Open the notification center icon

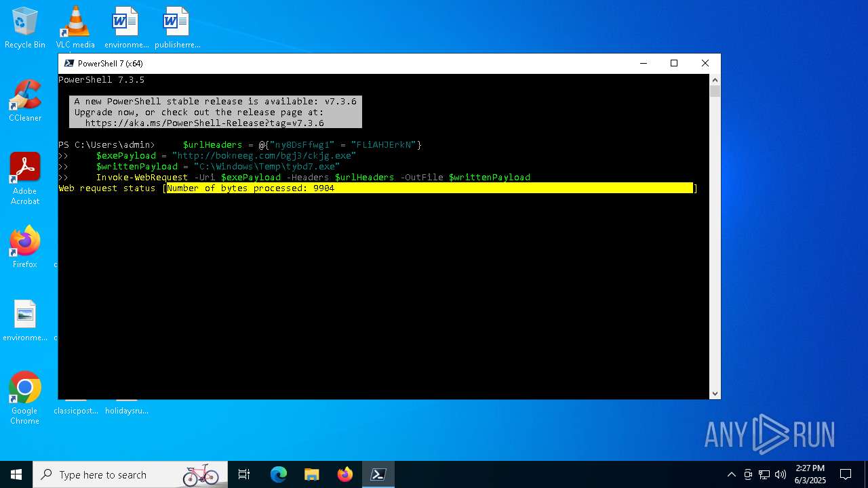pyautogui.click(x=846, y=474)
